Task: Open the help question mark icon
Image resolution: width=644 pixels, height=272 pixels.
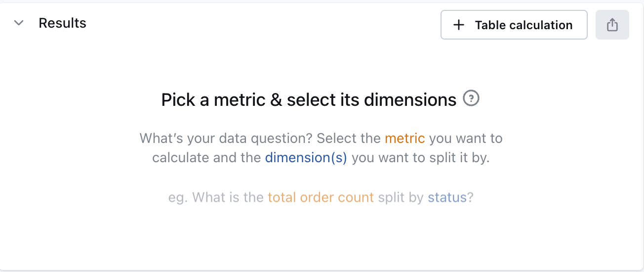Action: click(471, 99)
